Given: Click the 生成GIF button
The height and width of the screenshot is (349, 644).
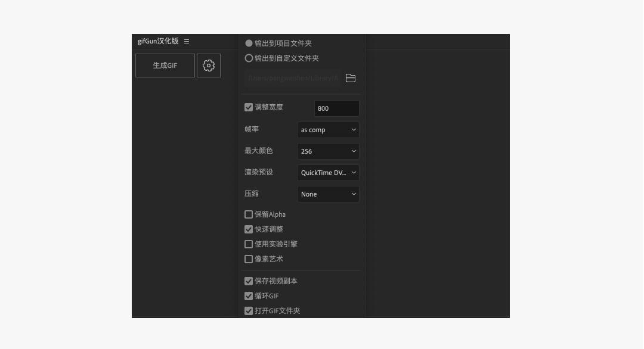Looking at the screenshot, I should pos(165,66).
